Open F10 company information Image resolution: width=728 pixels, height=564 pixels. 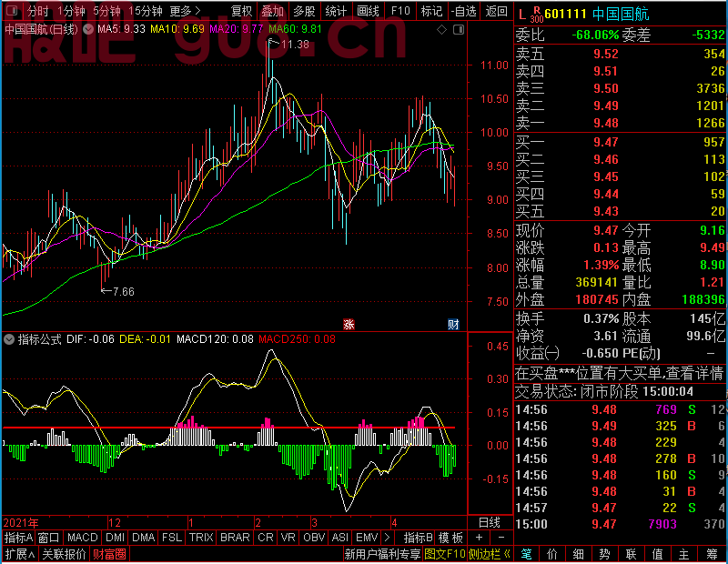click(400, 11)
